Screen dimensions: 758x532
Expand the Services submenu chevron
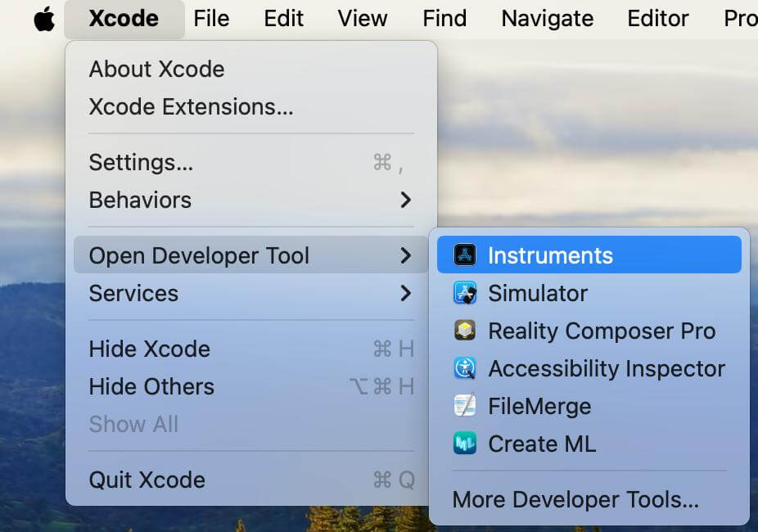click(405, 293)
